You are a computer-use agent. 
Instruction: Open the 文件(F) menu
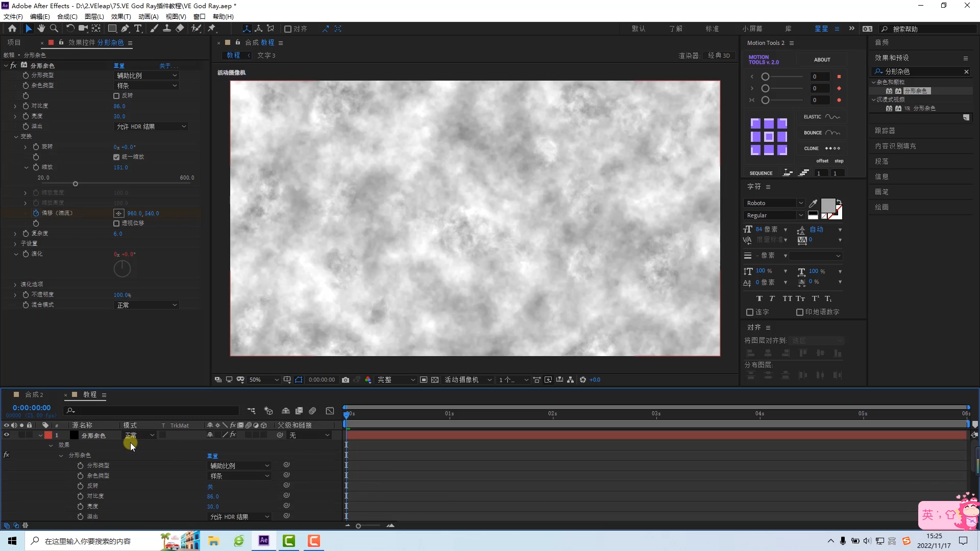[x=13, y=16]
